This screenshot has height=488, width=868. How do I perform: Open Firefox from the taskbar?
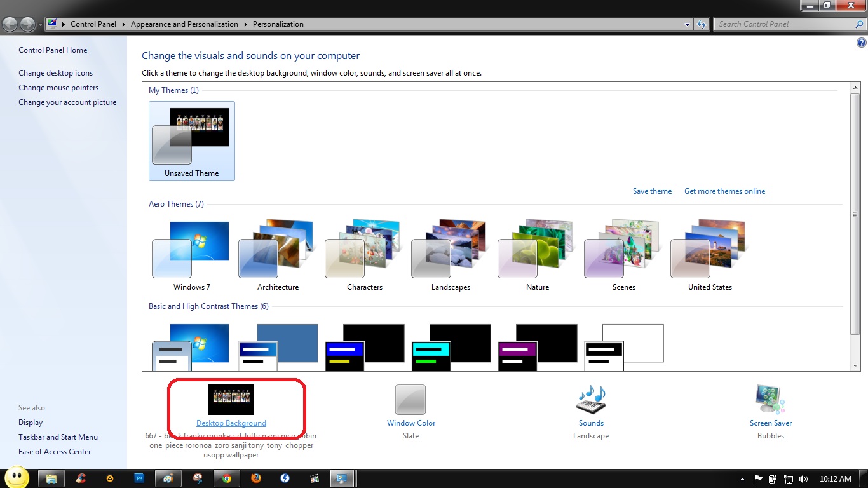256,478
